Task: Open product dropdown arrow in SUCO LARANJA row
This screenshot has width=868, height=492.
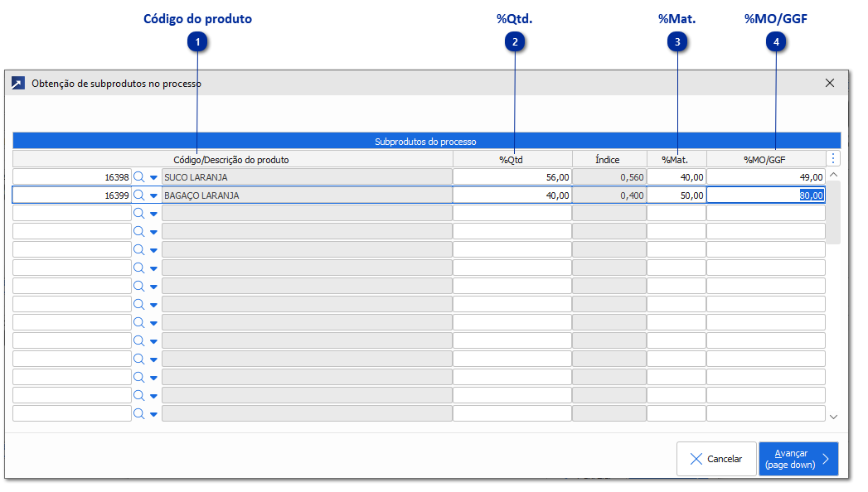Action: 153,177
